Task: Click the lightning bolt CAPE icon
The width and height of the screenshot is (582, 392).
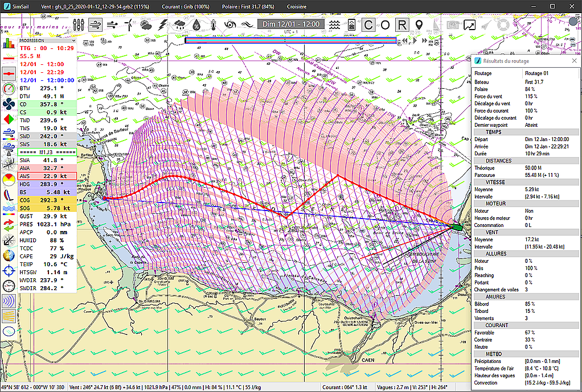Action: click(x=162, y=25)
